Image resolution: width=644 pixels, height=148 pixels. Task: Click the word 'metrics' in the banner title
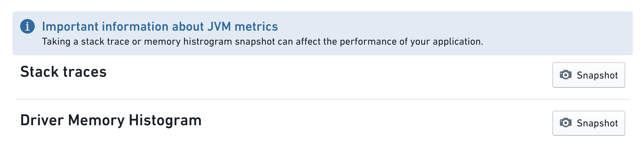coord(256,27)
